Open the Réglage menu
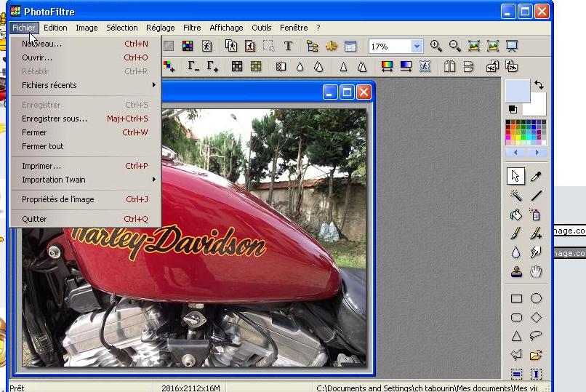 (x=161, y=28)
